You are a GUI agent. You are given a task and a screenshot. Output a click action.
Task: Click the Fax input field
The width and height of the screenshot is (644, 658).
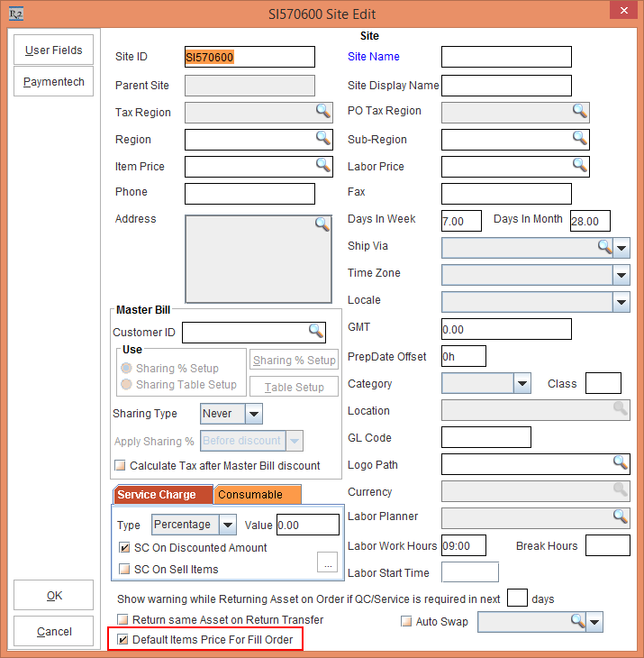click(x=506, y=194)
